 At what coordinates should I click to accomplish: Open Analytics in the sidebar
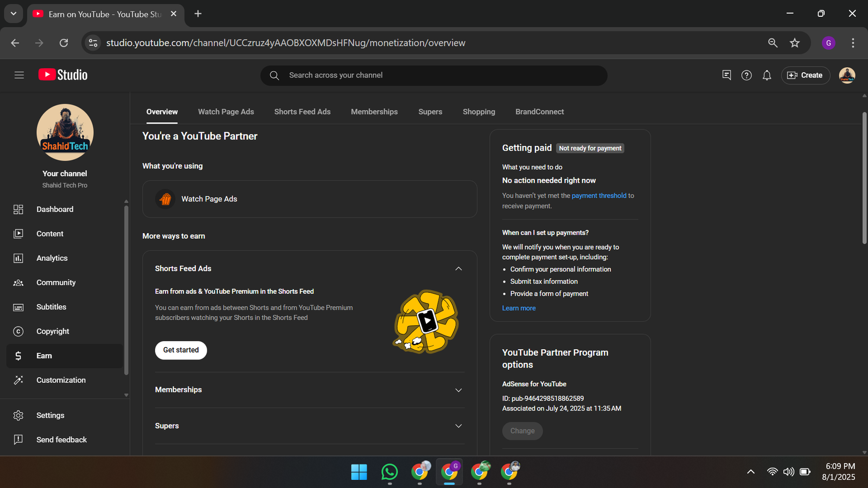click(x=65, y=258)
